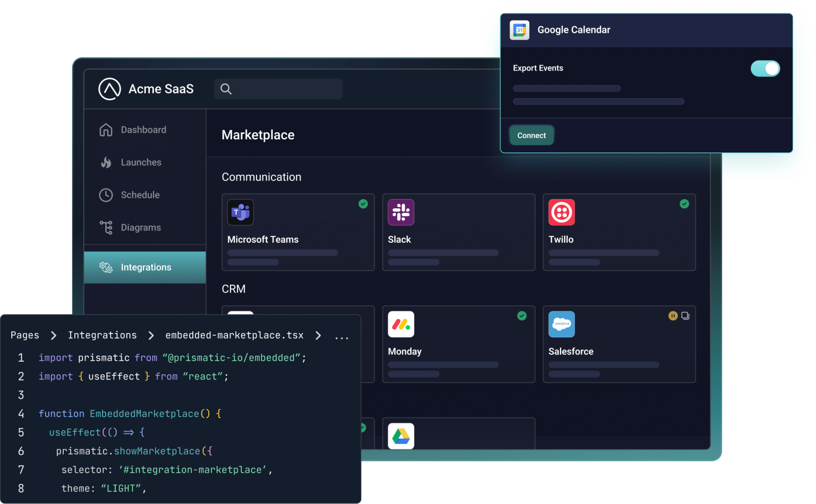Click the Google Calendar popup title
The height and width of the screenshot is (504, 816).
[x=574, y=30]
